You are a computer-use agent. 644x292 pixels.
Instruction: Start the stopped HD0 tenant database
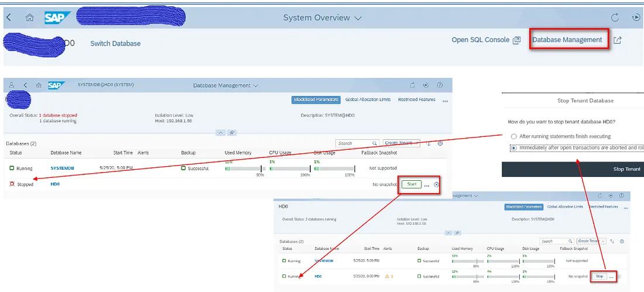click(x=412, y=184)
